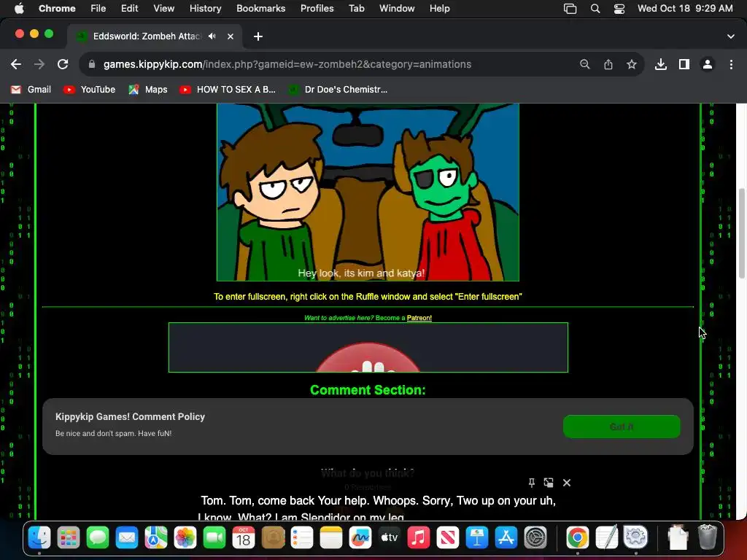This screenshot has height=560, width=747.
Task: Open Keynote from the dock
Action: click(476, 537)
